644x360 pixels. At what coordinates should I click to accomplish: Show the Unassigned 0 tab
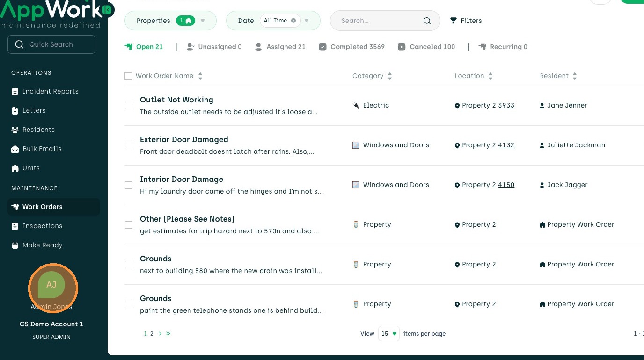coord(214,47)
